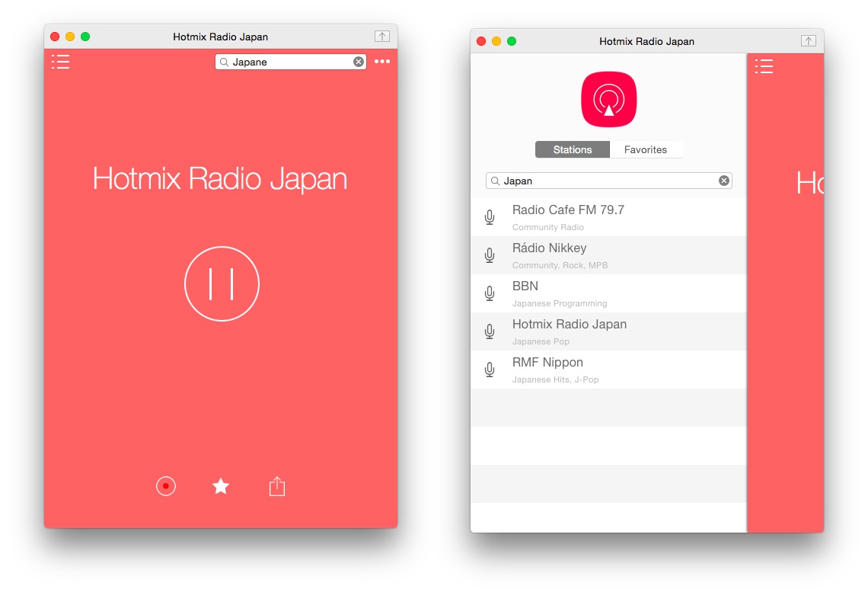Click microphone icon next to Hotmix Radio Japan row

tap(490, 331)
